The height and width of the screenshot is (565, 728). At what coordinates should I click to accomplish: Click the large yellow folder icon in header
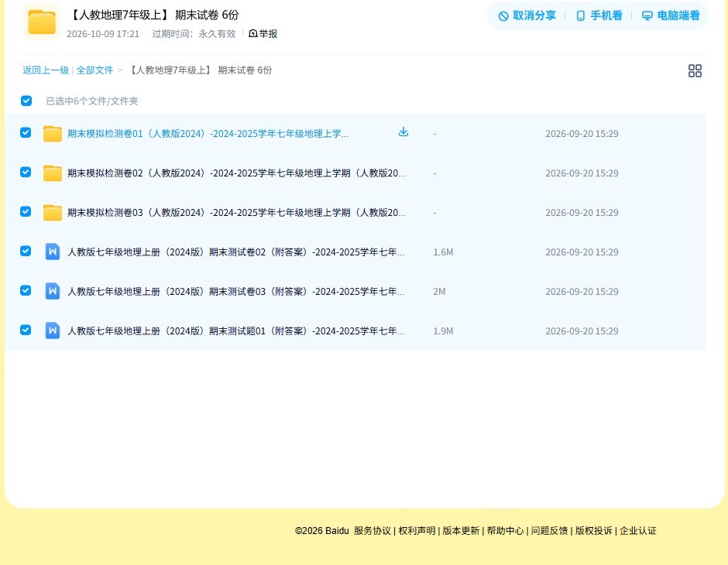coord(42,22)
